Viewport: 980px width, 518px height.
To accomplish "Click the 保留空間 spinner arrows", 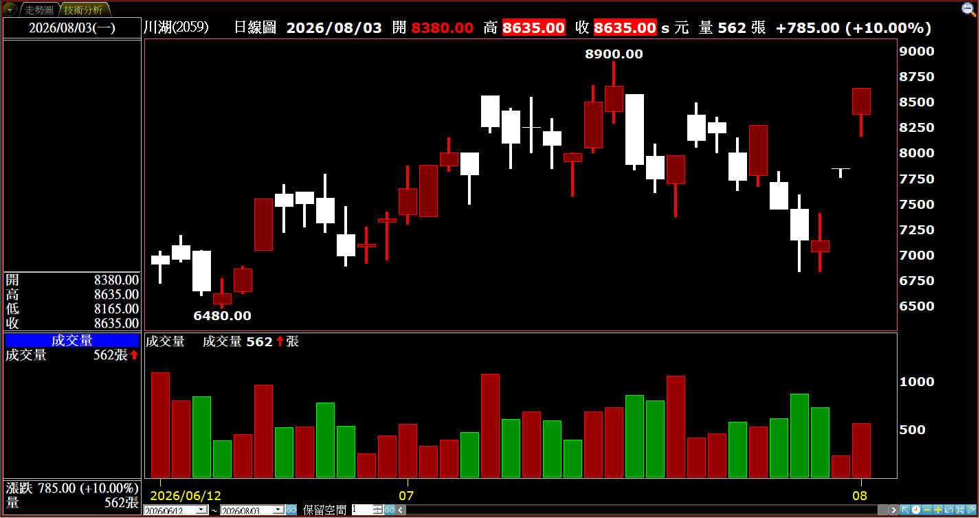I will (378, 510).
